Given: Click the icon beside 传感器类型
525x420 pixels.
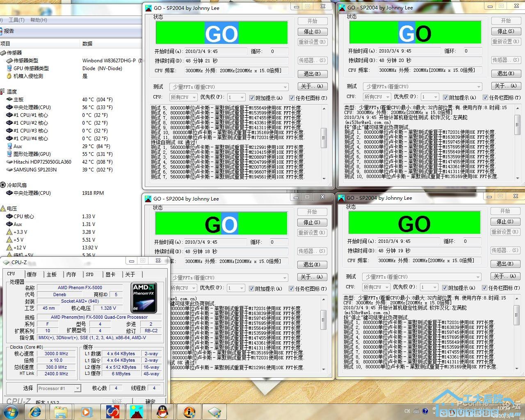Looking at the screenshot, I should 9,60.
